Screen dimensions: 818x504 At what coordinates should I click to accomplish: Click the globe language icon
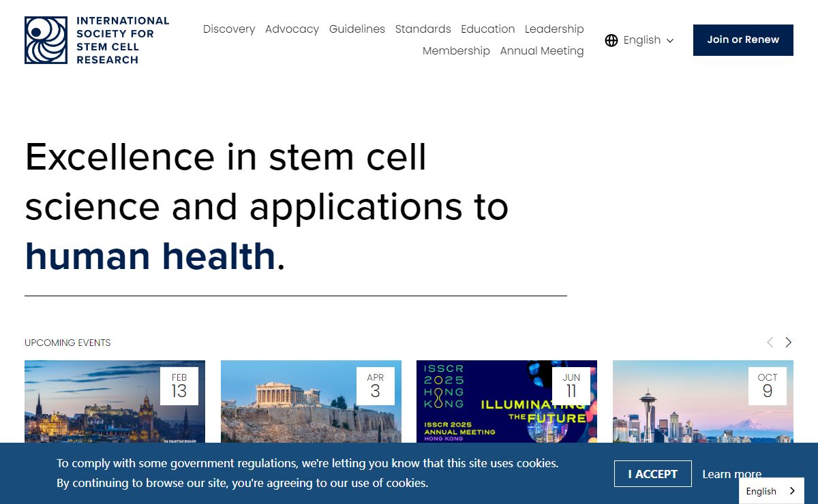pyautogui.click(x=611, y=40)
